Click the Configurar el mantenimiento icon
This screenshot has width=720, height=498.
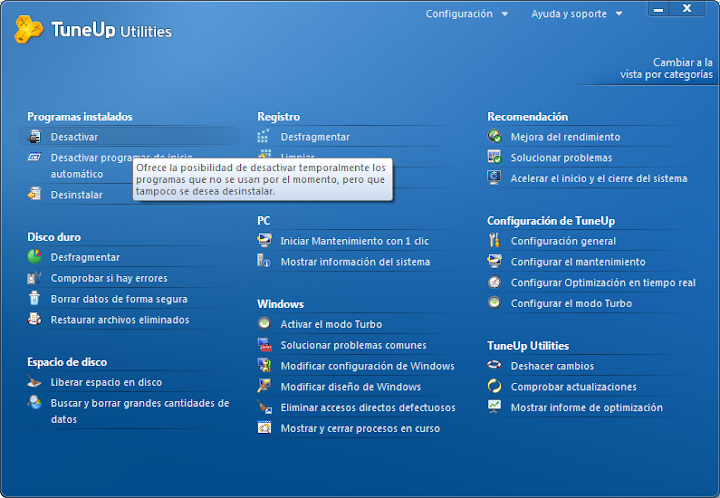pyautogui.click(x=494, y=261)
